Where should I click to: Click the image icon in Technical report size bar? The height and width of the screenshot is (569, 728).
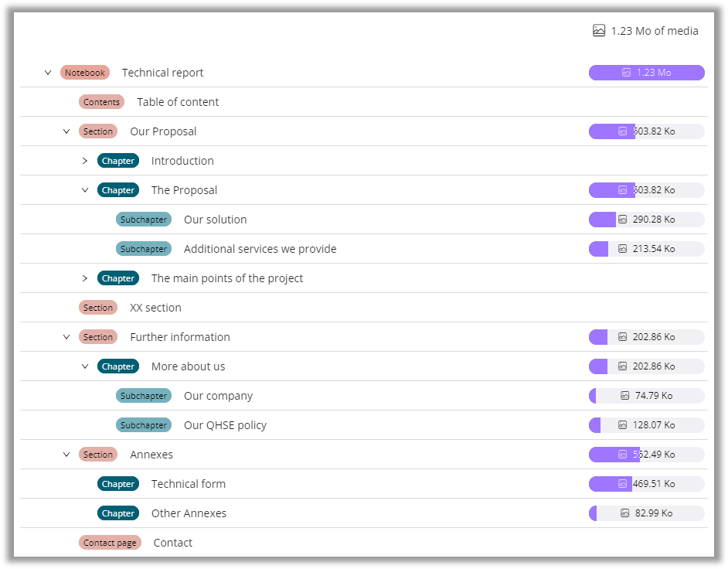(x=626, y=73)
